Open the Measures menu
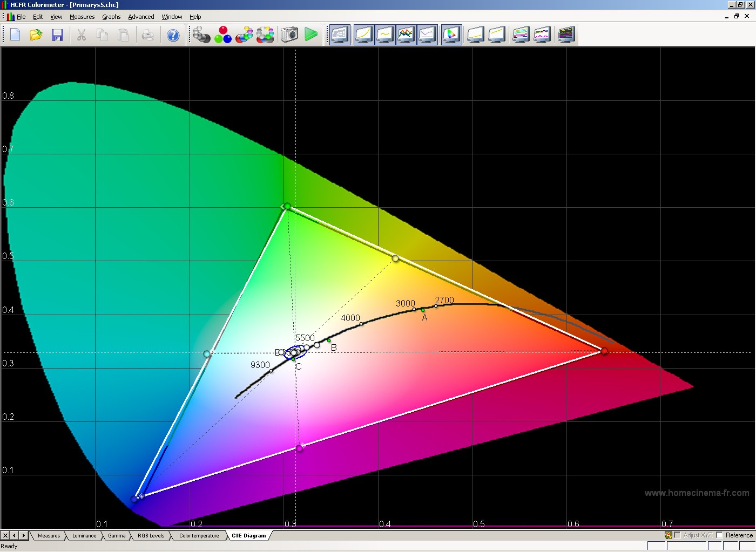This screenshot has height=552, width=756. point(82,17)
